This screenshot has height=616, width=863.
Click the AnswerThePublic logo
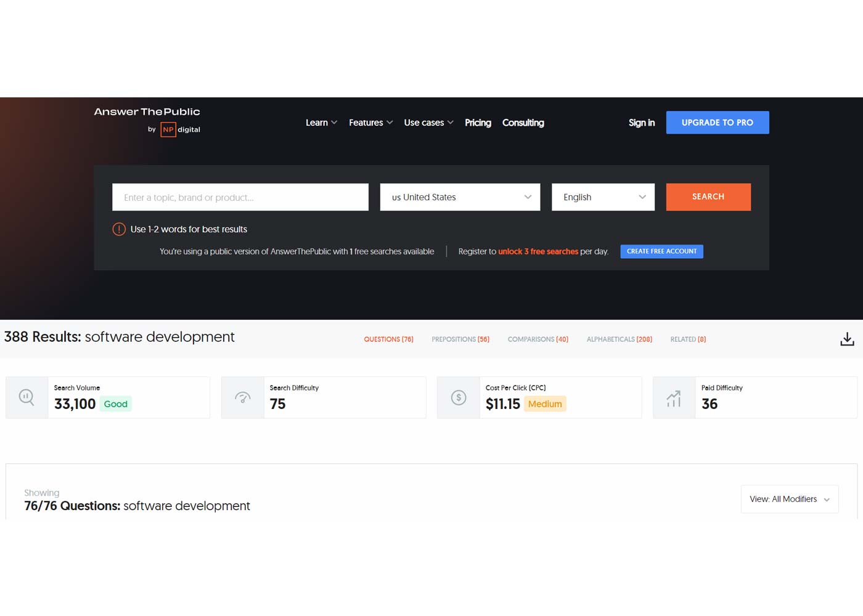tap(147, 111)
